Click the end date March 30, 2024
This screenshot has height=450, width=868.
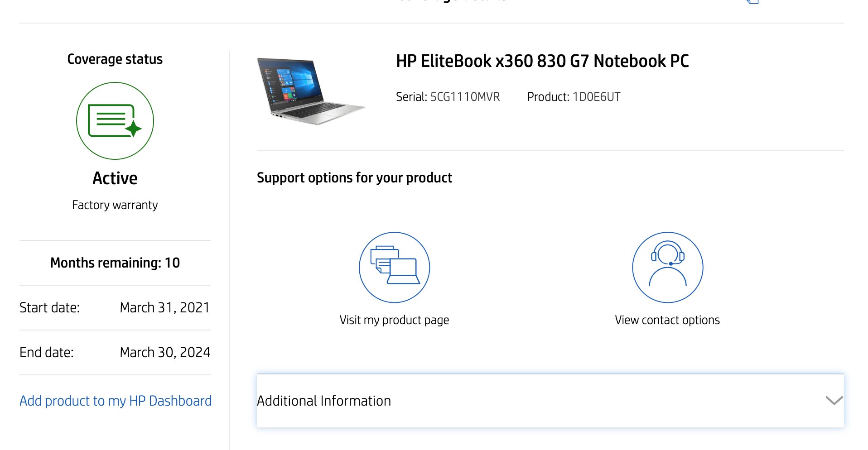coord(165,353)
